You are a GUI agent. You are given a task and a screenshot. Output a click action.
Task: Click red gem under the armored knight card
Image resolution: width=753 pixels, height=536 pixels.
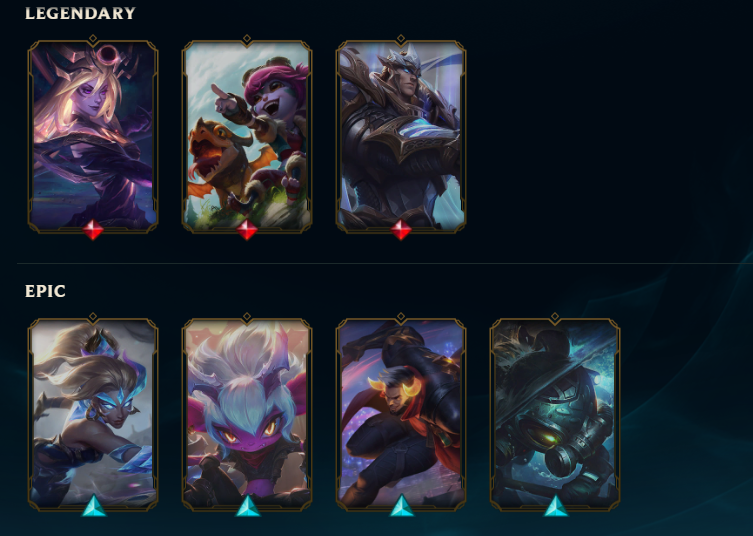tap(401, 230)
